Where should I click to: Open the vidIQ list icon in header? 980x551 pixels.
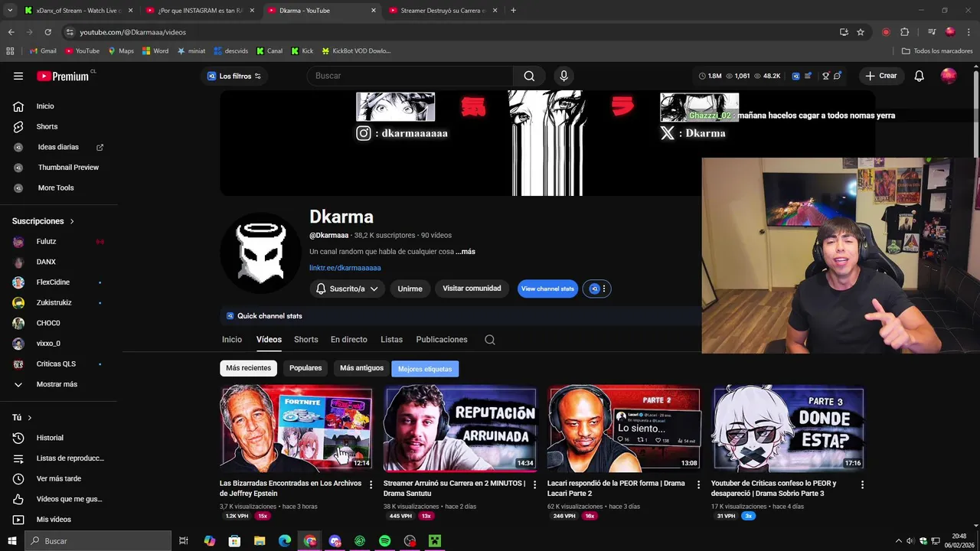pos(808,76)
